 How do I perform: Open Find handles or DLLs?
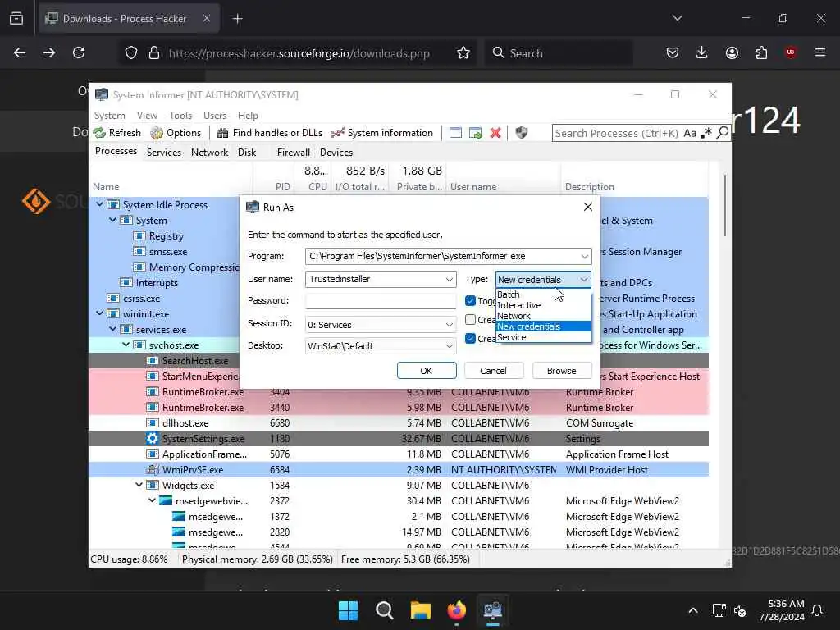click(269, 133)
